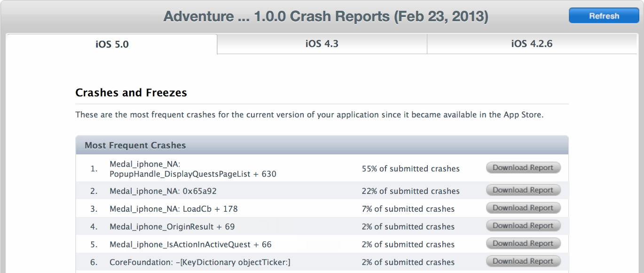Download report for KeyDictionary objectTicker crash
This screenshot has height=273, width=644.
[x=523, y=261]
